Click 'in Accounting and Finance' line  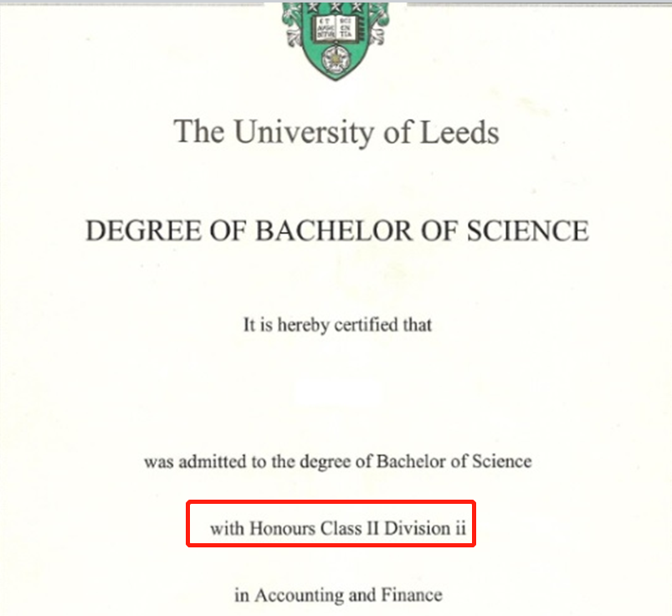coord(337,596)
